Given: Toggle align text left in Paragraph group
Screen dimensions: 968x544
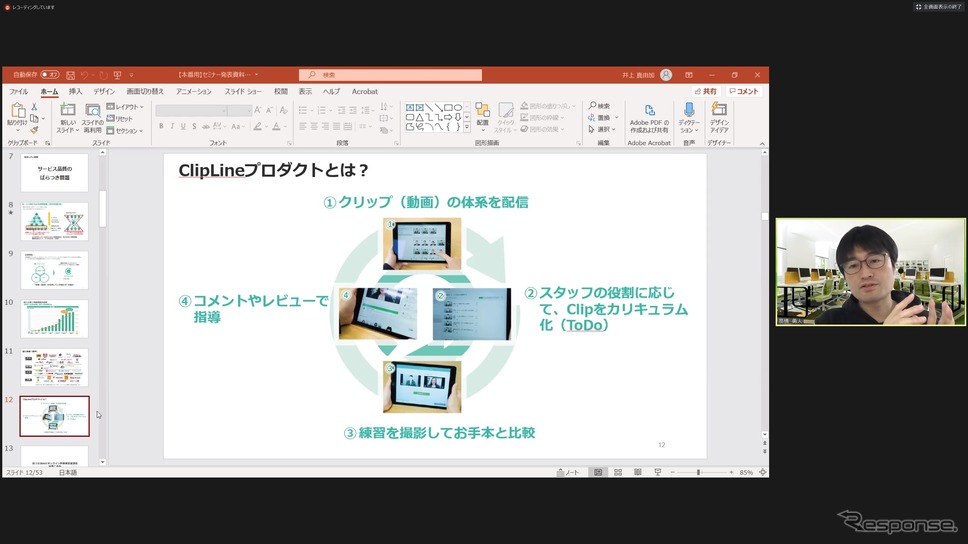Looking at the screenshot, I should tap(302, 127).
